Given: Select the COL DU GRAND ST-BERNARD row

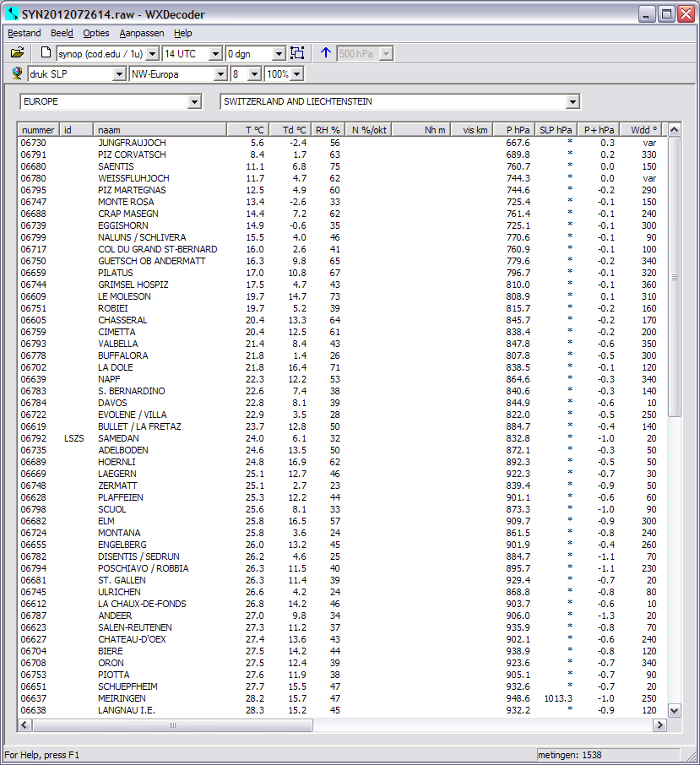Looking at the screenshot, I should pos(341,249).
